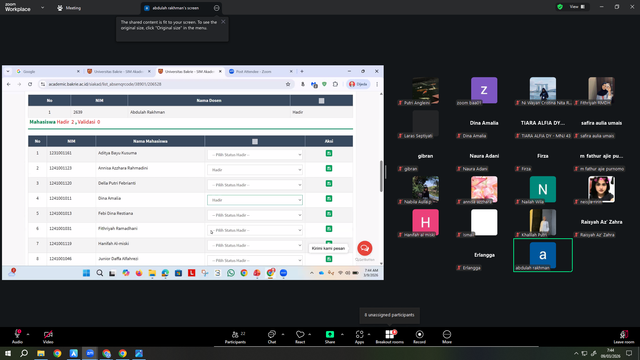
Task: Open status dropdown for Annisa Azzhara Rahmadini
Action: (255, 170)
